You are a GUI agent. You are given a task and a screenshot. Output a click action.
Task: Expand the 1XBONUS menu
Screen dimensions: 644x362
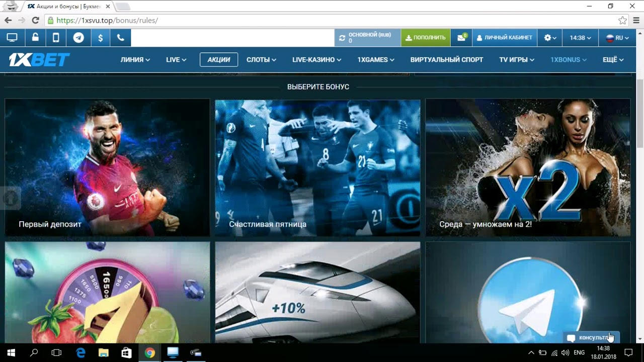(569, 60)
